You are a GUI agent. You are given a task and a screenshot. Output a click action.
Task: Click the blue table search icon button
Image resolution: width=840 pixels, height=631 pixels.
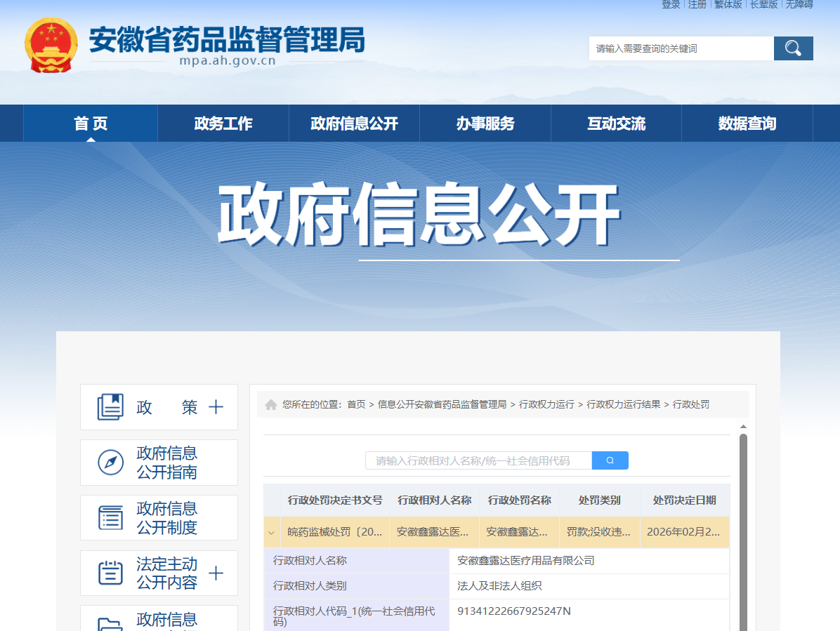point(610,460)
